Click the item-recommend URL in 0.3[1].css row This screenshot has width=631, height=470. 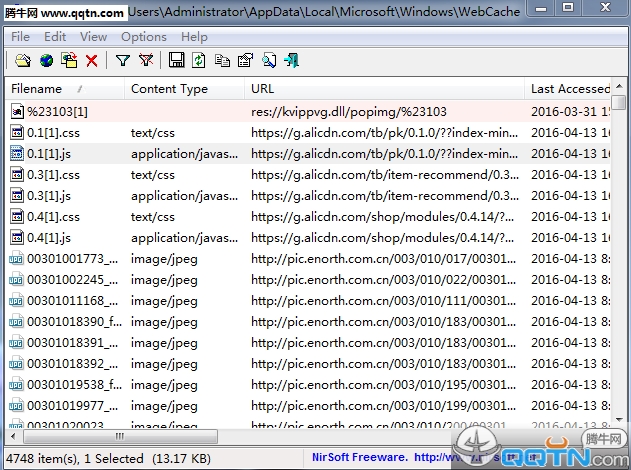tap(385, 175)
